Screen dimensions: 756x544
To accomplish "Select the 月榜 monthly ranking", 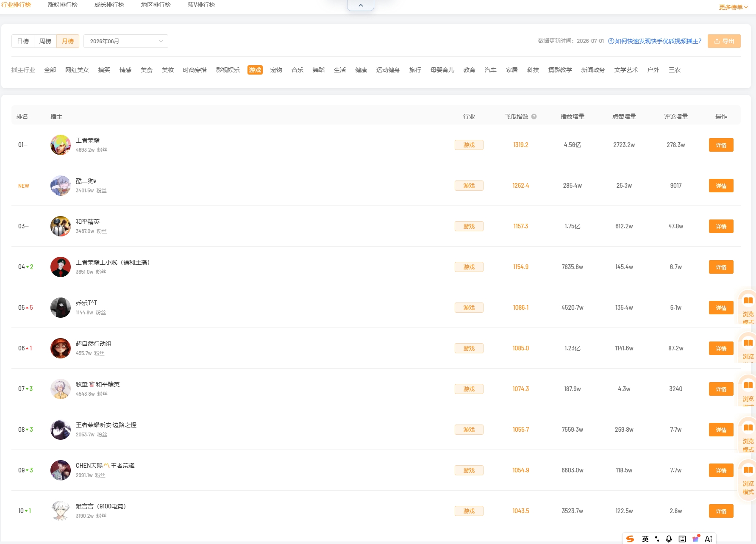I will 68,41.
